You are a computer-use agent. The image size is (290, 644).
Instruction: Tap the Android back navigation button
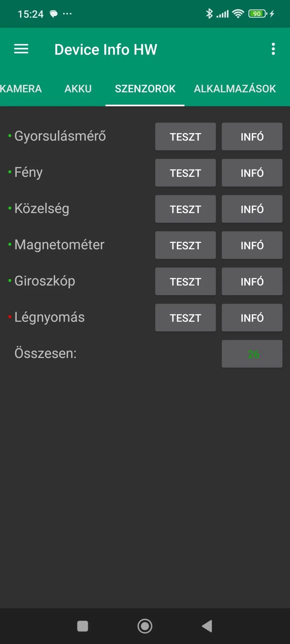pyautogui.click(x=207, y=626)
